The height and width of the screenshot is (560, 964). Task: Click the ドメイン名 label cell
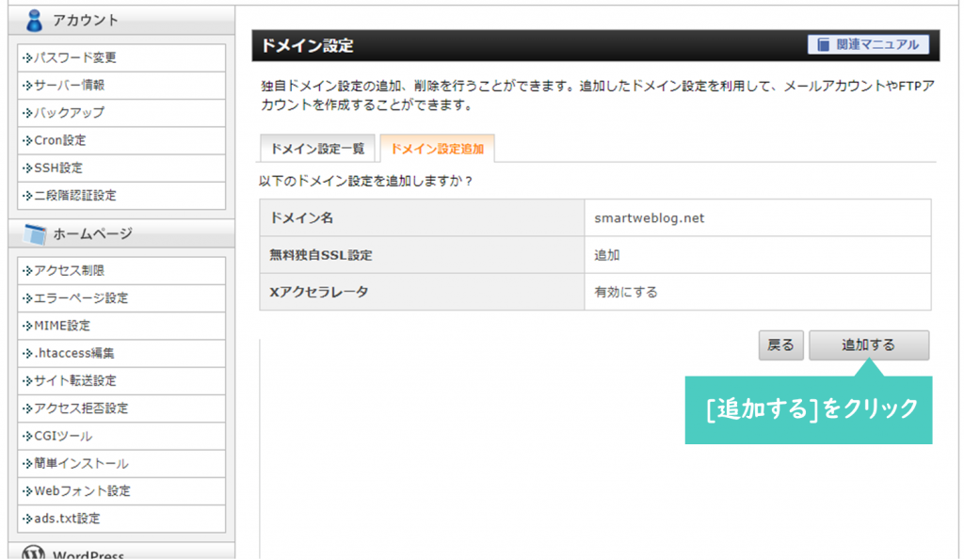422,217
